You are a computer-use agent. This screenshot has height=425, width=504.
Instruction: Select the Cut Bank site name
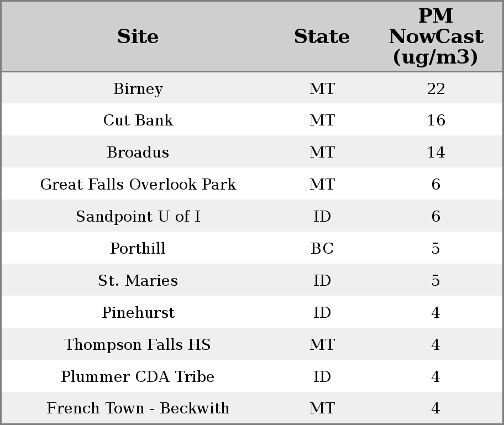coord(138,120)
